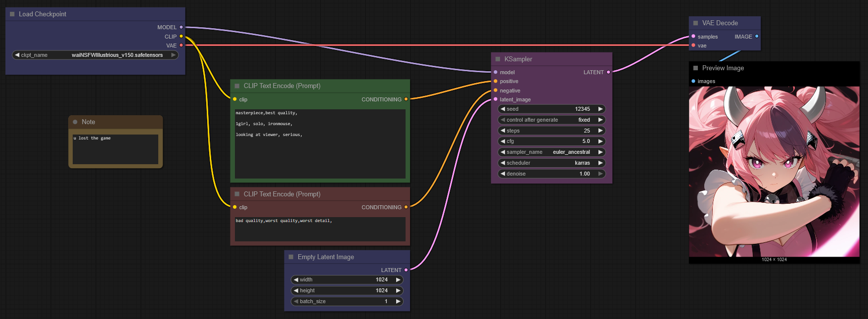
Task: Click the model input socket on KSampler
Action: click(x=496, y=72)
